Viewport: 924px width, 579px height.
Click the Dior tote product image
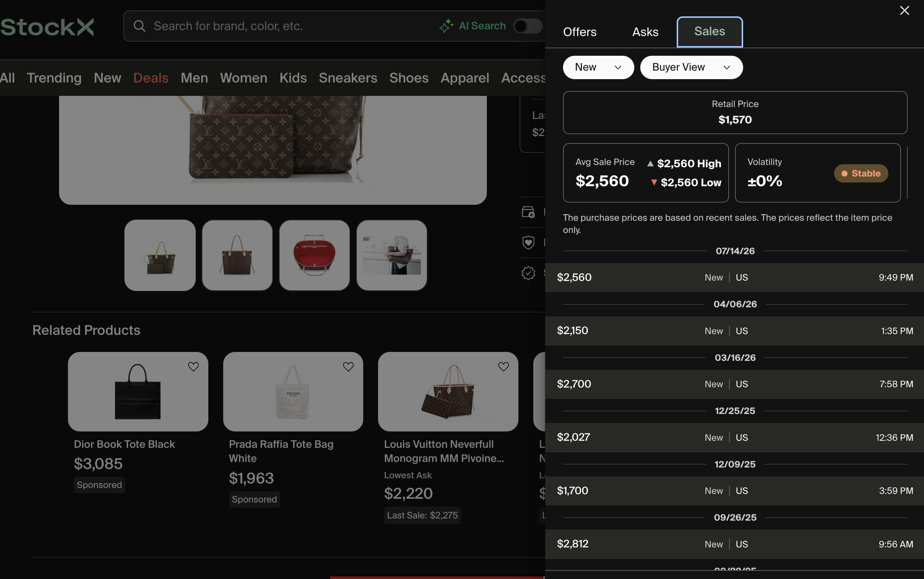point(138,391)
